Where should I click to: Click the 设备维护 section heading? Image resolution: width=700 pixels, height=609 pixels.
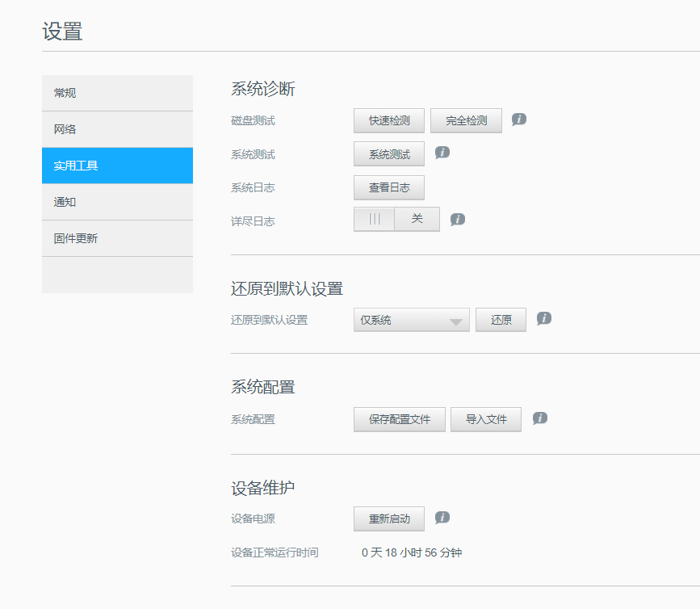263,488
